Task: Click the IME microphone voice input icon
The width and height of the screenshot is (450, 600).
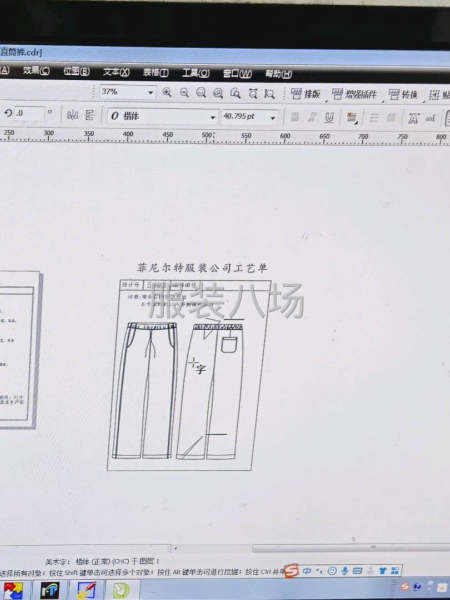Action: 344,571
